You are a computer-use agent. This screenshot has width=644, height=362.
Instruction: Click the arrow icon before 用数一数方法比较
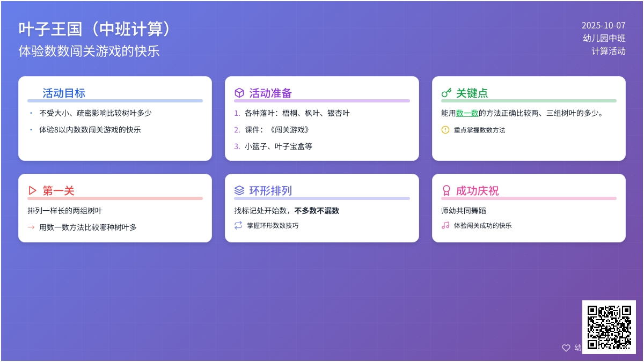click(31, 227)
